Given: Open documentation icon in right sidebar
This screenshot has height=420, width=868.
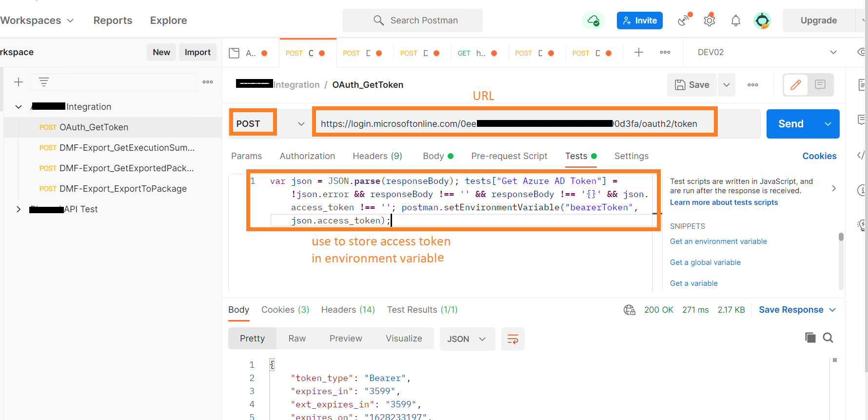Looking at the screenshot, I should pyautogui.click(x=862, y=85).
